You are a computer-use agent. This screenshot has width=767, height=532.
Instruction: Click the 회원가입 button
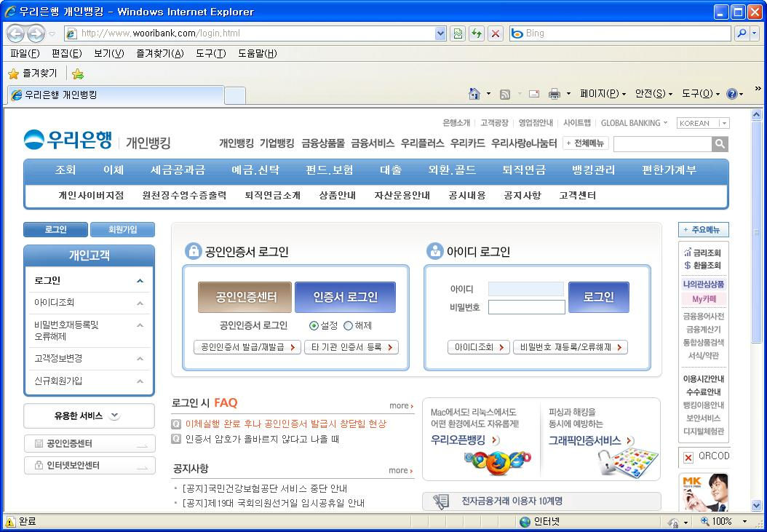(122, 229)
